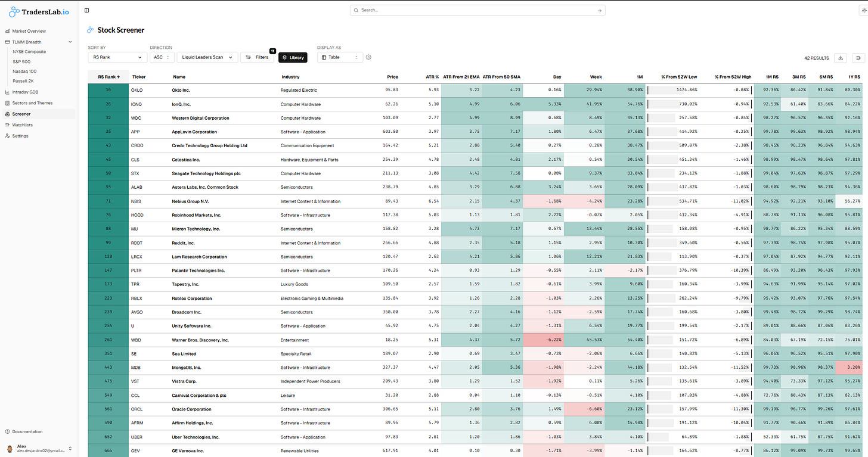The height and width of the screenshot is (457, 868).
Task: Select Celestica Inc. name
Action: pos(186,160)
